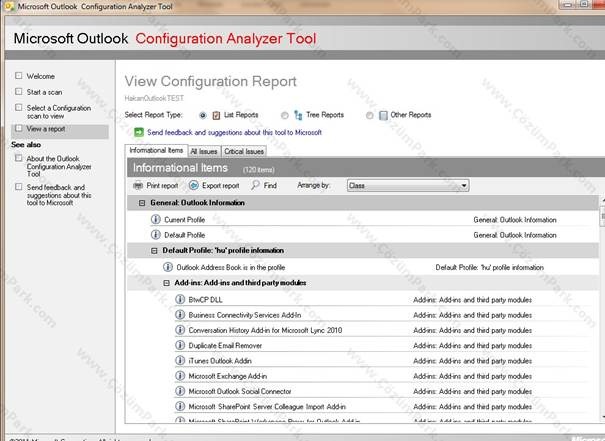The width and height of the screenshot is (605, 441).
Task: Click the Find button
Action: point(264,186)
